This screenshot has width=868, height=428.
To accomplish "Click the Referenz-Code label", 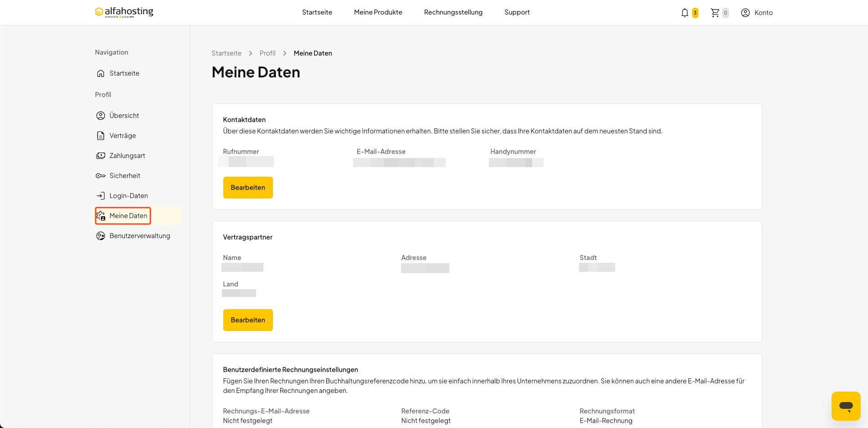I will [x=426, y=411].
